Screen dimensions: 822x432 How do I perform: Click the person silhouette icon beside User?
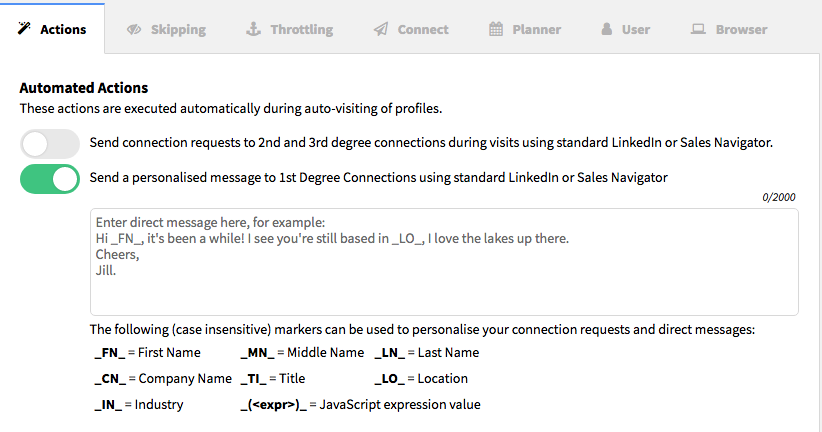(607, 29)
